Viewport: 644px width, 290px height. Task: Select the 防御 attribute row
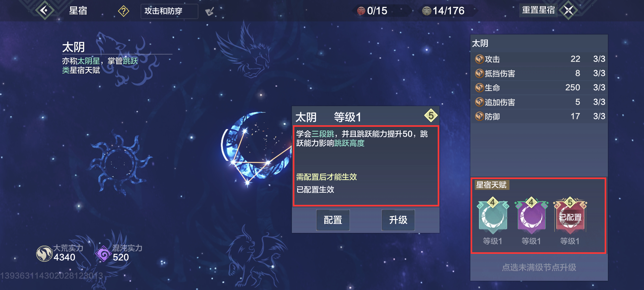coord(539,116)
